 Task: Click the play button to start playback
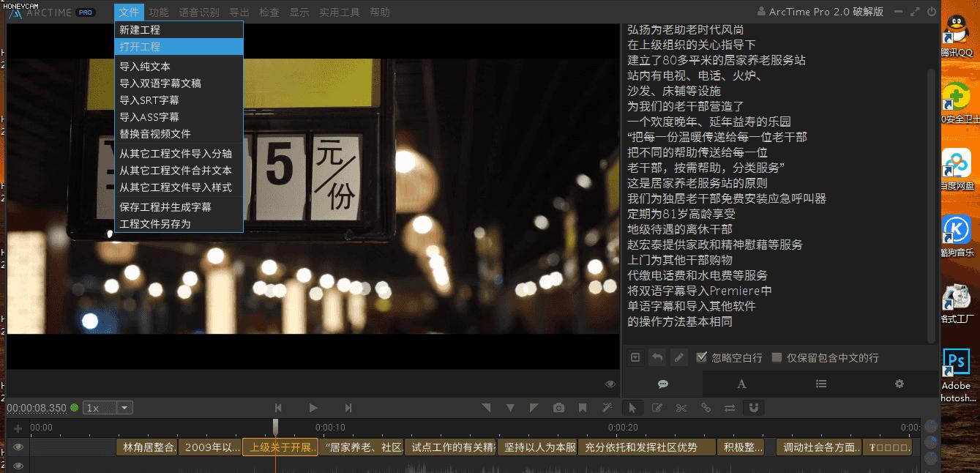click(313, 408)
